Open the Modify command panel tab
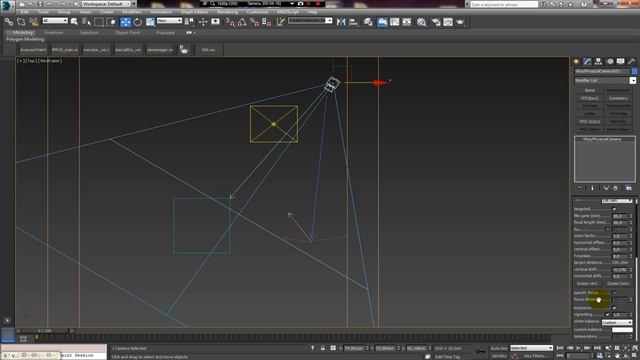Image resolution: width=640 pixels, height=360 pixels. 587,61
